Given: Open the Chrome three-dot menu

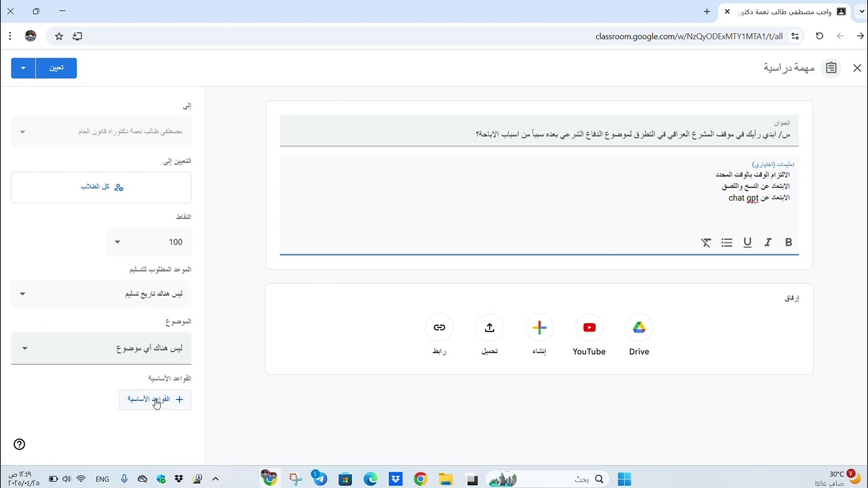Looking at the screenshot, I should tap(10, 37).
